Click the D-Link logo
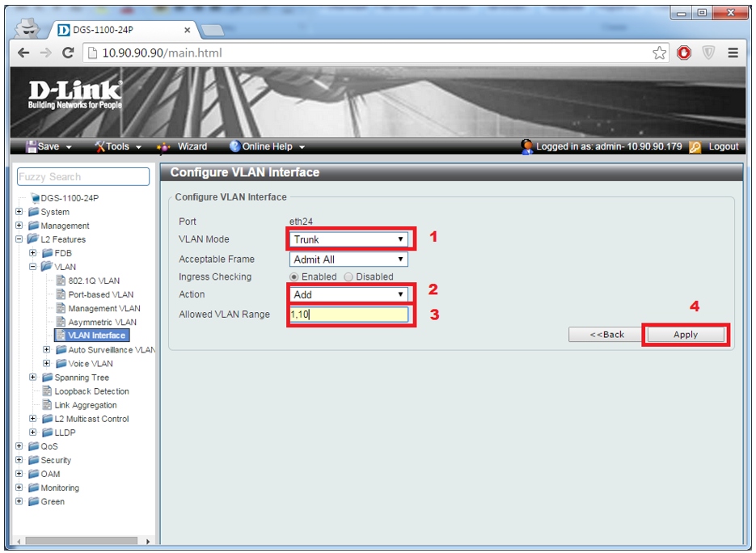Image resolution: width=756 pixels, height=553 pixels. click(74, 97)
